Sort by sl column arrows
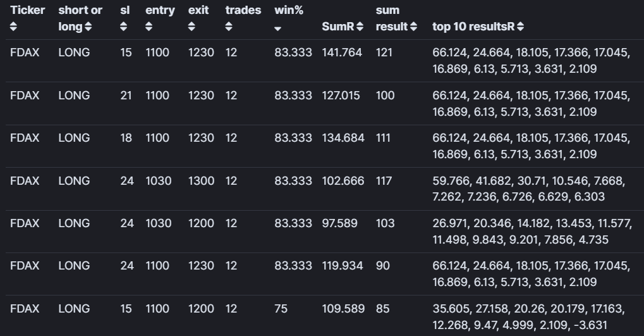Screen dimensions: 644x336 [124, 27]
